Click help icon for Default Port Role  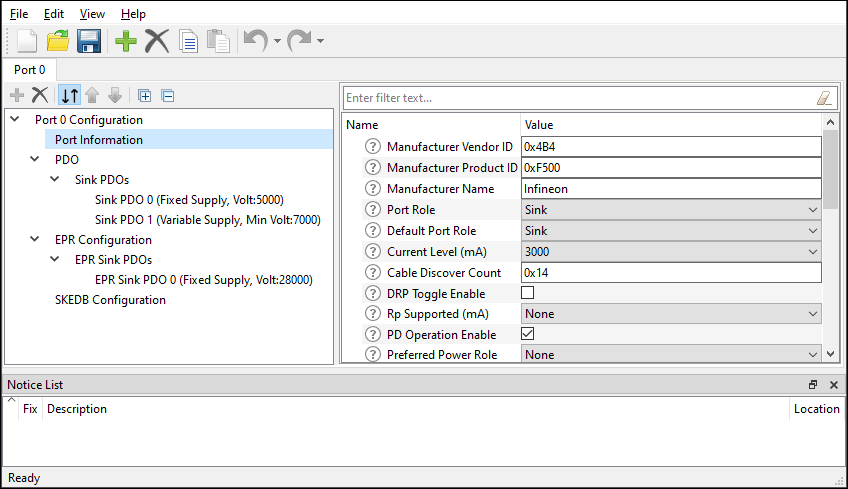tap(373, 230)
